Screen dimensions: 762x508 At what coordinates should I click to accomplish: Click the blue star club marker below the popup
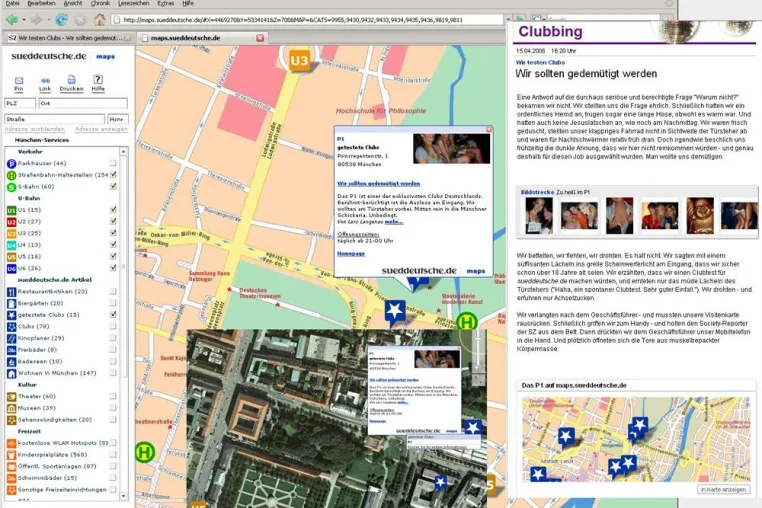395,311
